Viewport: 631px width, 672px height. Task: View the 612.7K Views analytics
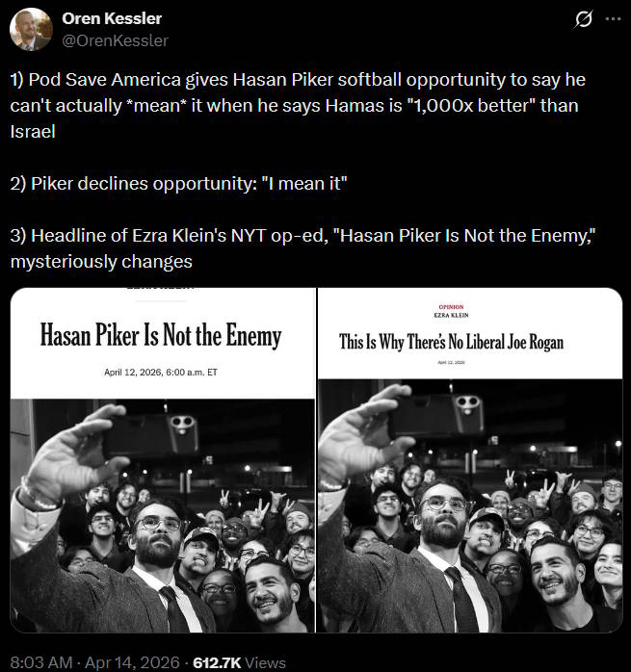pyautogui.click(x=239, y=662)
